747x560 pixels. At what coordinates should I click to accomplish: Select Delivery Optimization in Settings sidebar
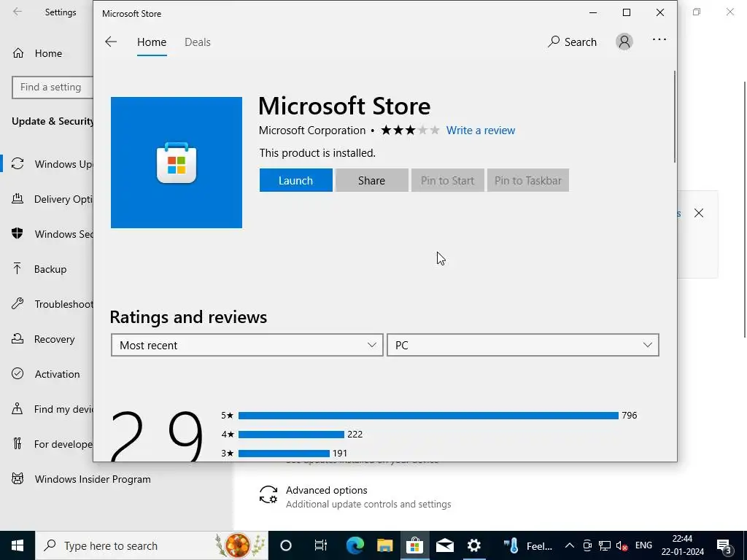click(x=53, y=199)
